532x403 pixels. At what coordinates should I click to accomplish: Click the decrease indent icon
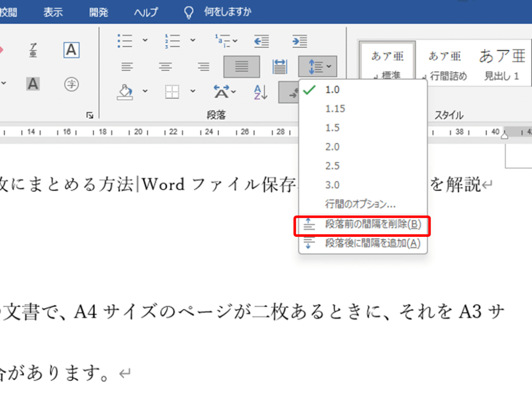pyautogui.click(x=261, y=40)
